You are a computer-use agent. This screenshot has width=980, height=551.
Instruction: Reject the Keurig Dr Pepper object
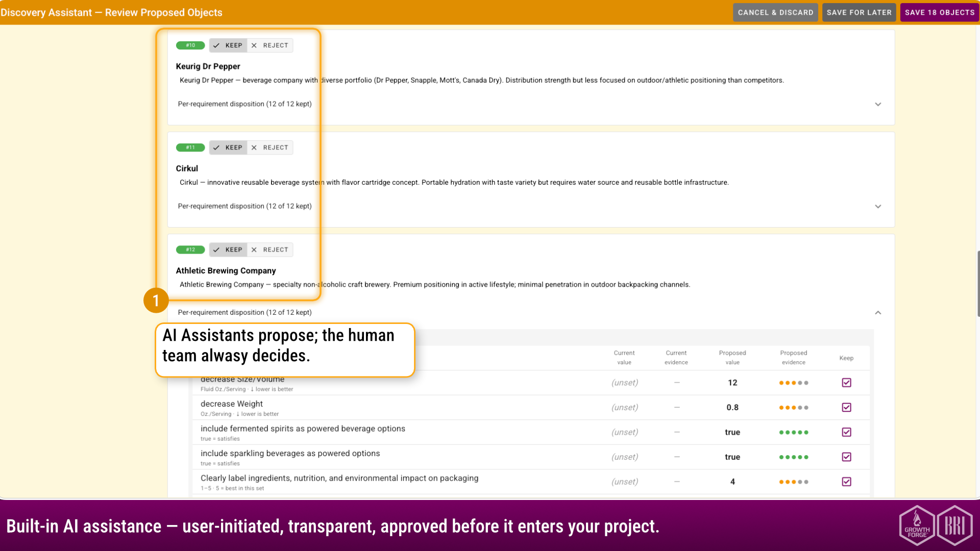click(x=270, y=45)
